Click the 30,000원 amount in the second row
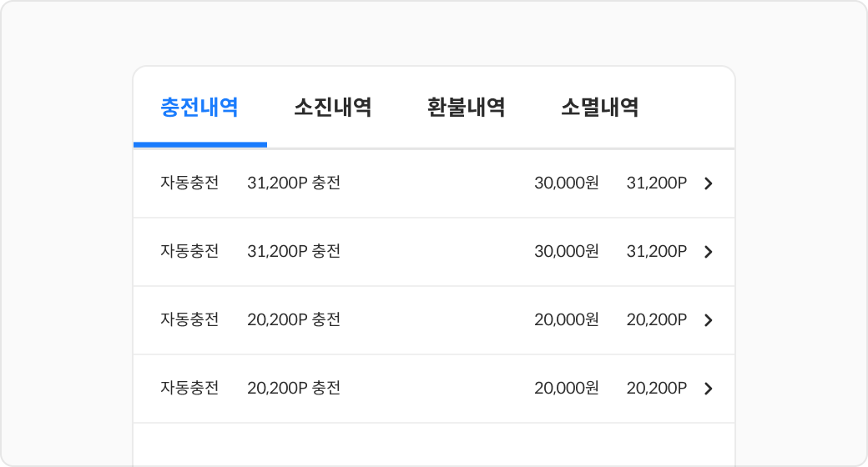This screenshot has width=868, height=467. 567,252
